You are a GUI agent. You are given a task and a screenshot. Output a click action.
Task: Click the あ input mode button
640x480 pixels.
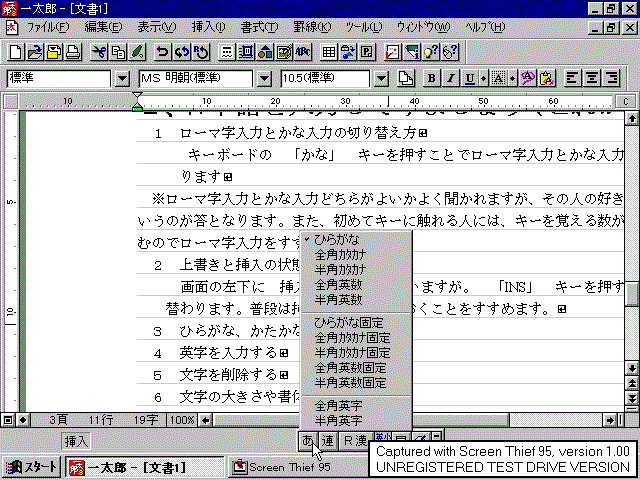pyautogui.click(x=308, y=441)
